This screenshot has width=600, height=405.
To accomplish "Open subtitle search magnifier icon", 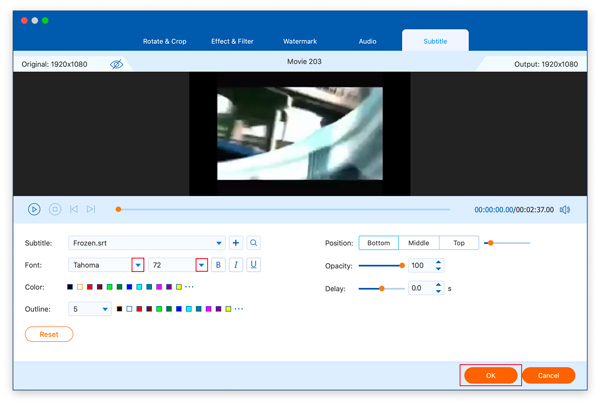I will (x=254, y=243).
